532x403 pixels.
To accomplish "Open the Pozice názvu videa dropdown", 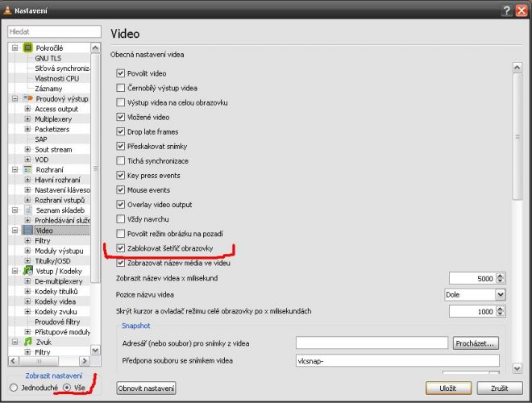I will (x=475, y=294).
